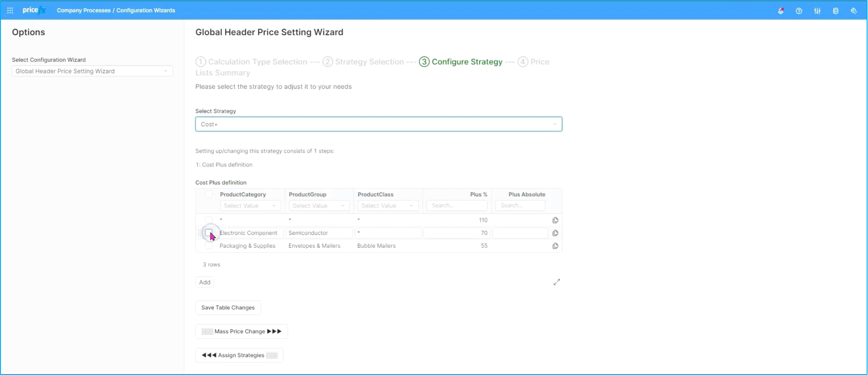
Task: Click Assign Strategies back button
Action: coord(239,355)
